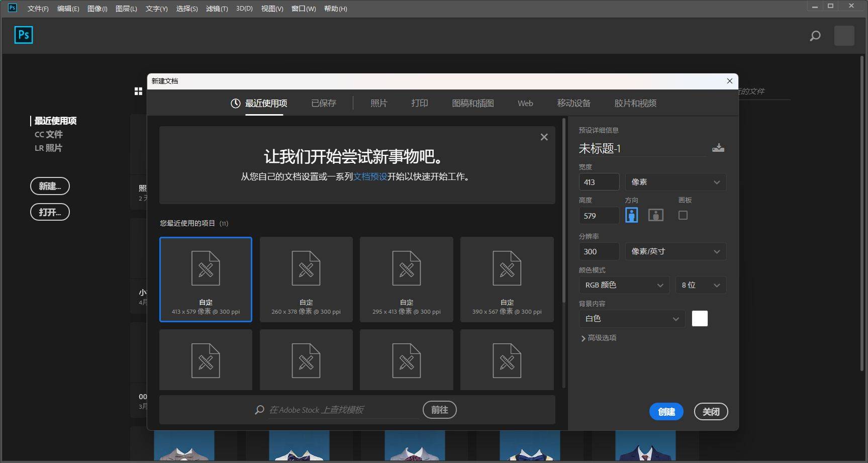Click the 创建 button
The image size is (868, 463).
click(665, 411)
